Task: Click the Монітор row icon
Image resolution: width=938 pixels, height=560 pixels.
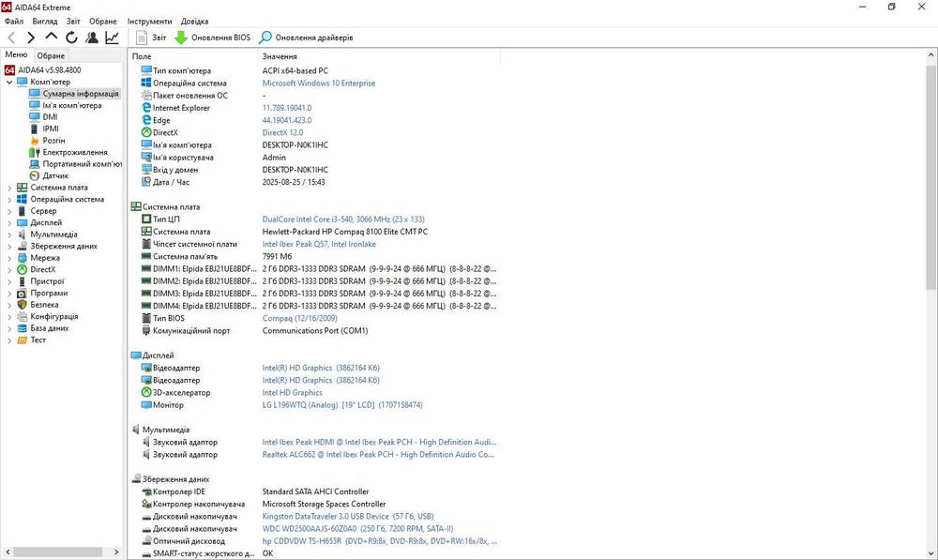Action: click(x=146, y=405)
